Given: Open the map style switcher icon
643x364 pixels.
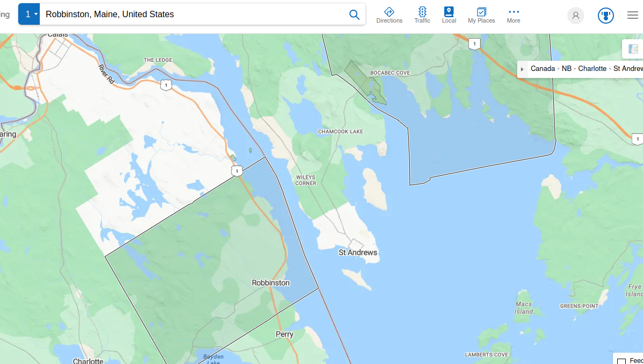Looking at the screenshot, I should click(633, 49).
